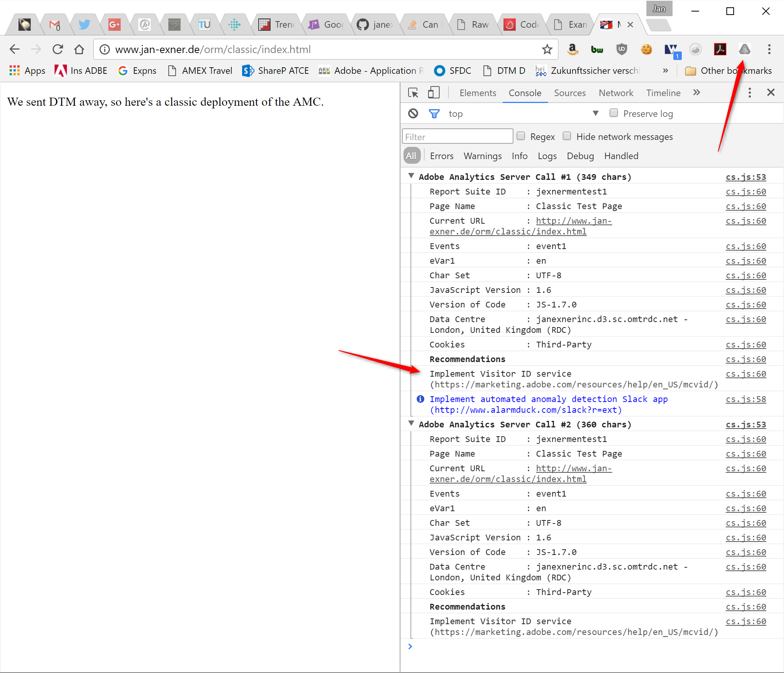Reload the page with refresh icon

click(58, 49)
